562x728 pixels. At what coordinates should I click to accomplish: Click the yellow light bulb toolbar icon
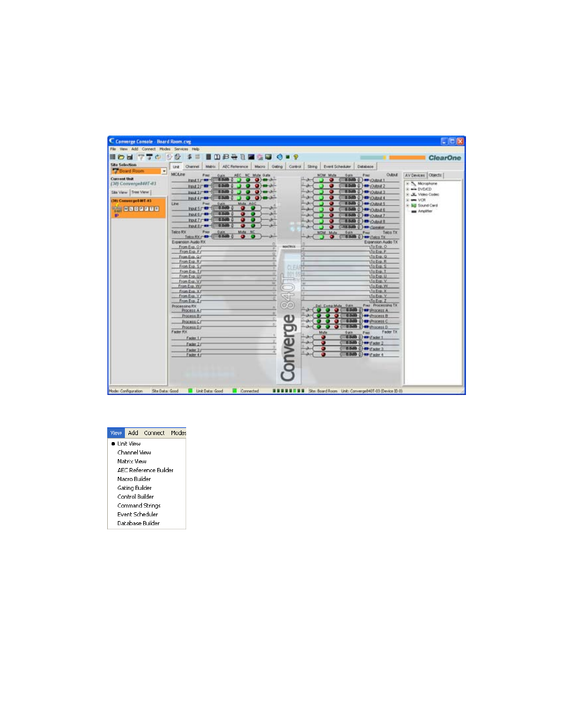tap(296, 157)
